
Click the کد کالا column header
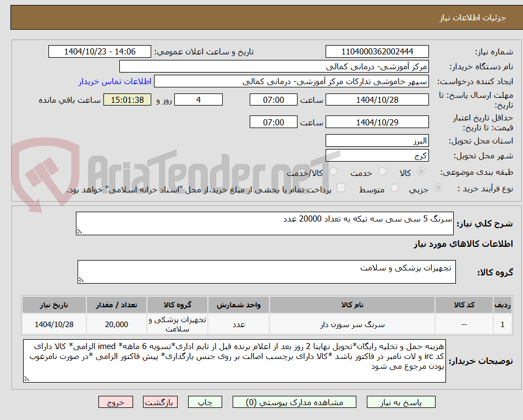[x=464, y=305]
